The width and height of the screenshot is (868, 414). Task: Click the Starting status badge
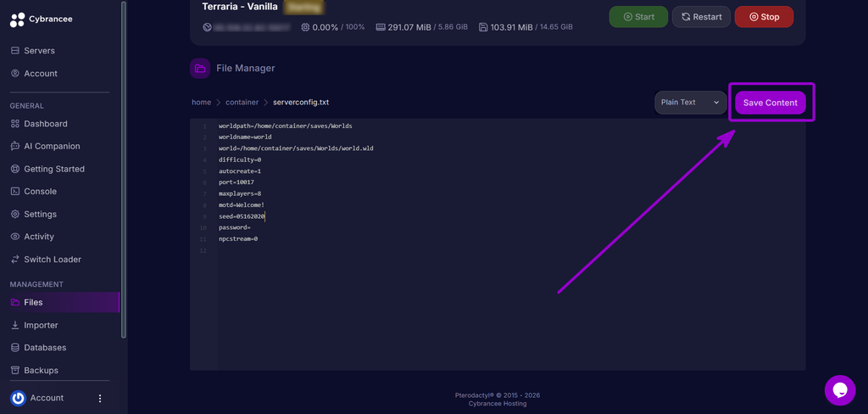coord(303,8)
